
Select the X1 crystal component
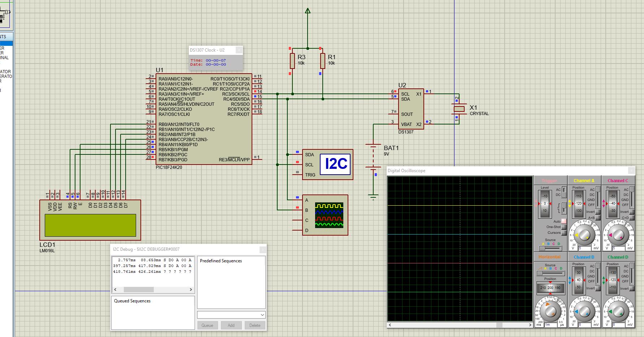[x=459, y=109]
